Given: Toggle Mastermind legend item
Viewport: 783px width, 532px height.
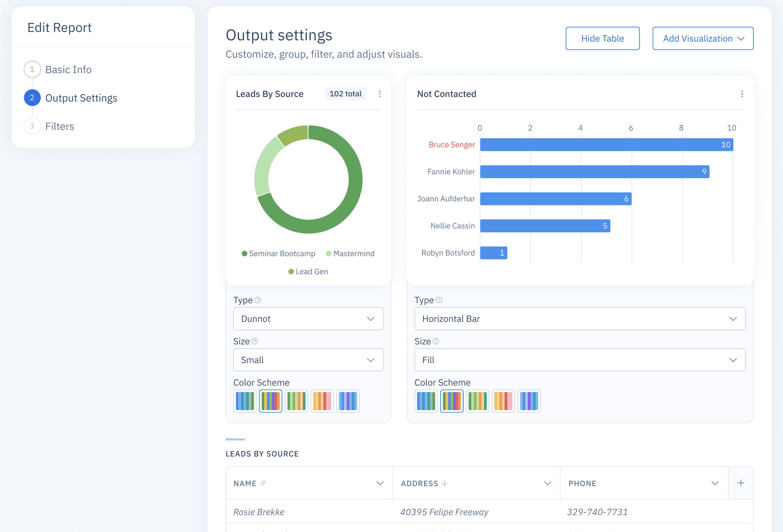Looking at the screenshot, I should point(350,253).
